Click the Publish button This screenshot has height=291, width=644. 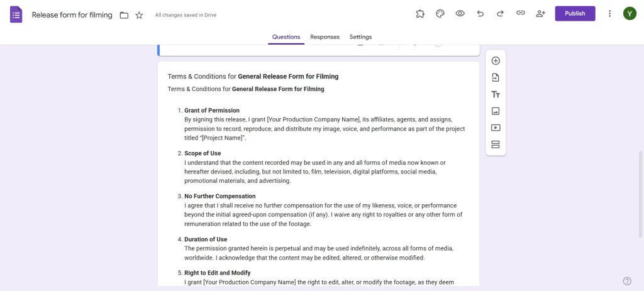575,14
